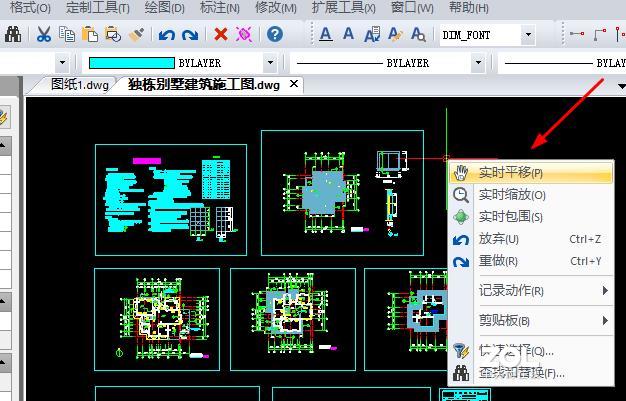Click the yellow-walled floor plan sheet
The image size is (626, 401).
tap(157, 320)
